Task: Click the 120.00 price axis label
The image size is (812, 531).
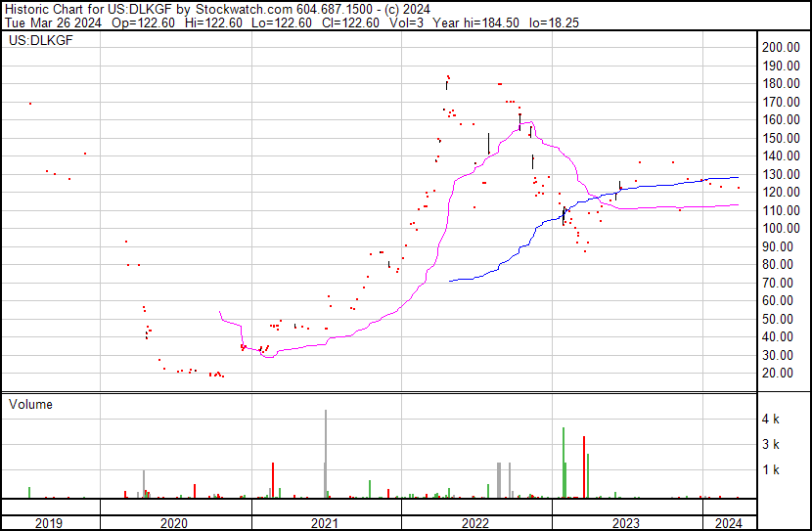Action: (x=781, y=192)
